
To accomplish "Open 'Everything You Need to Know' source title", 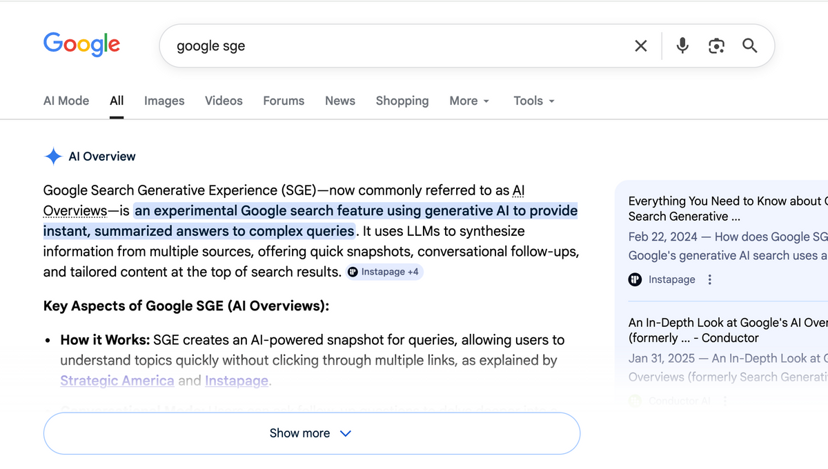I will (x=728, y=209).
